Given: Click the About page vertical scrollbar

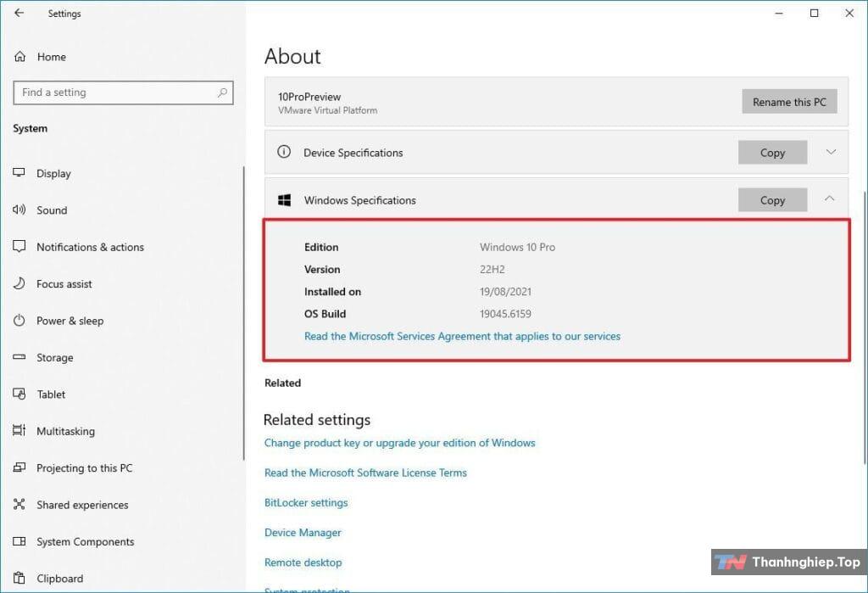Looking at the screenshot, I should (x=865, y=328).
